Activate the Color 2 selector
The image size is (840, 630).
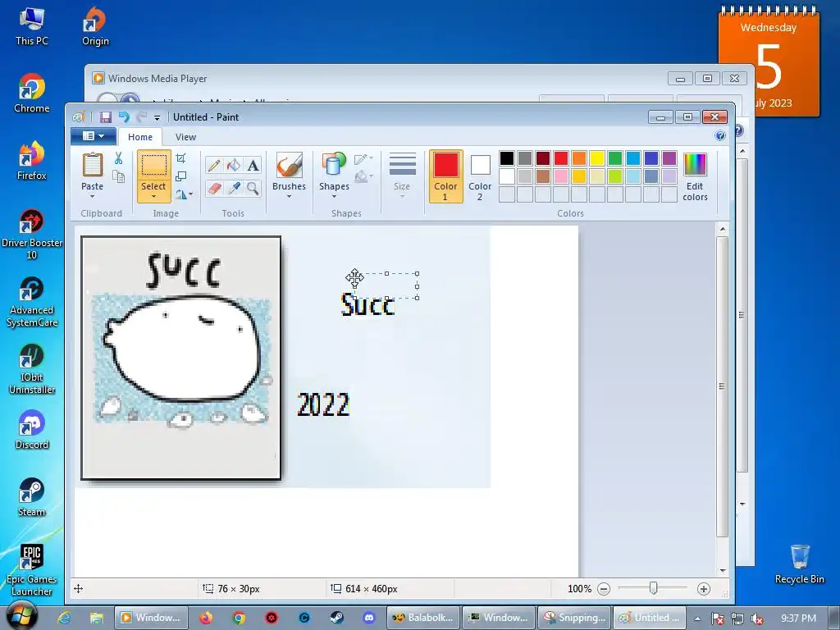pos(479,176)
